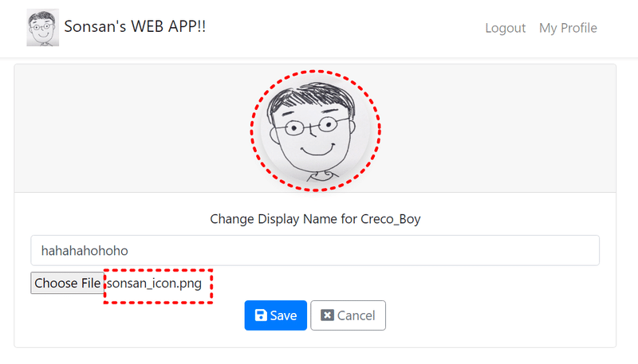
Task: Open the My Profile page
Action: click(568, 28)
